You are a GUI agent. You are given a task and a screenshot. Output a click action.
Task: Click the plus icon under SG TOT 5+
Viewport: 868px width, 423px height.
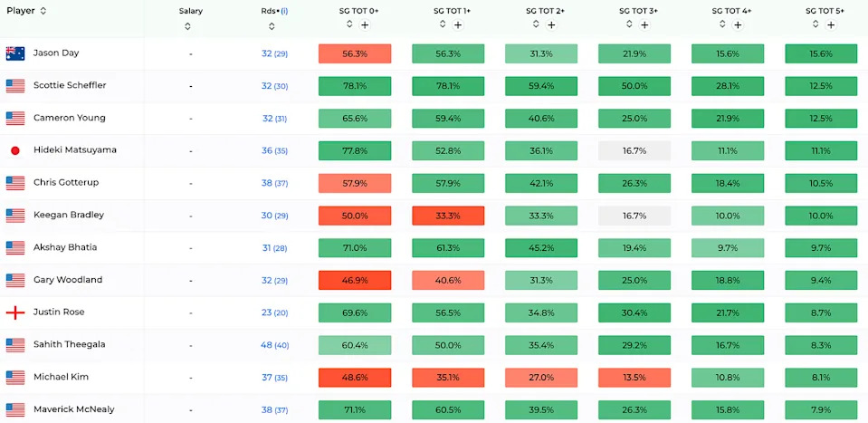pyautogui.click(x=831, y=25)
